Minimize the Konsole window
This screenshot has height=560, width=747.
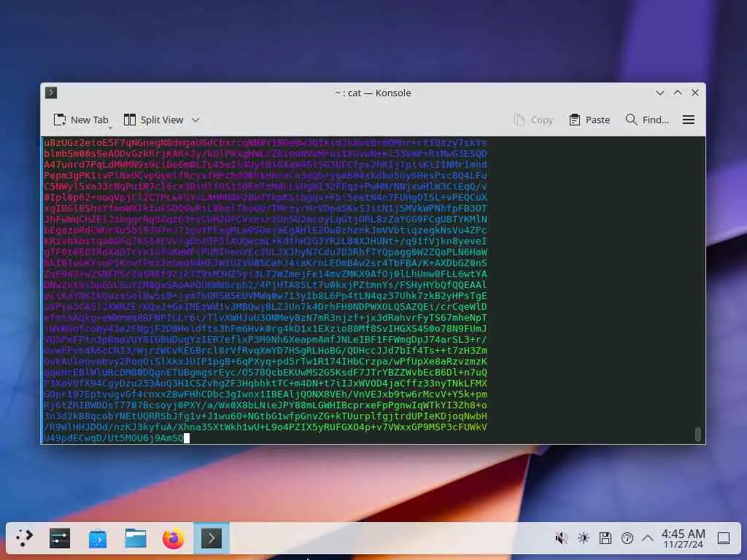pos(659,93)
